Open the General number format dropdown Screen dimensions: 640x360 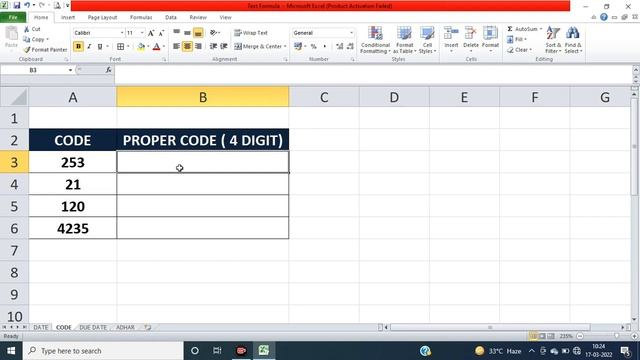[x=351, y=33]
